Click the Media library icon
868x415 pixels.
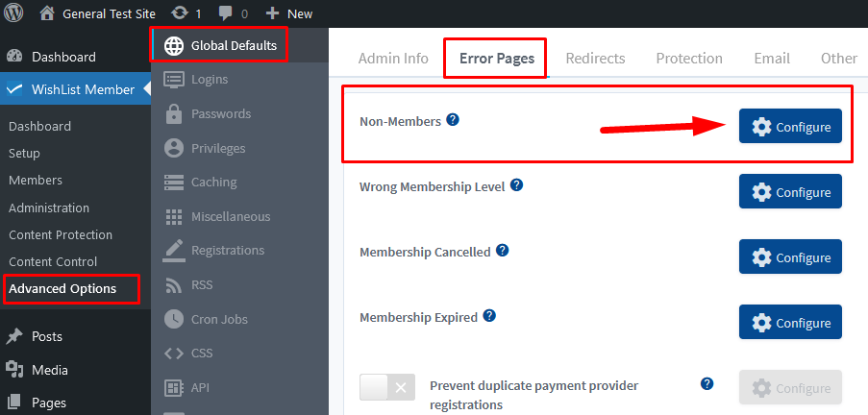15,370
